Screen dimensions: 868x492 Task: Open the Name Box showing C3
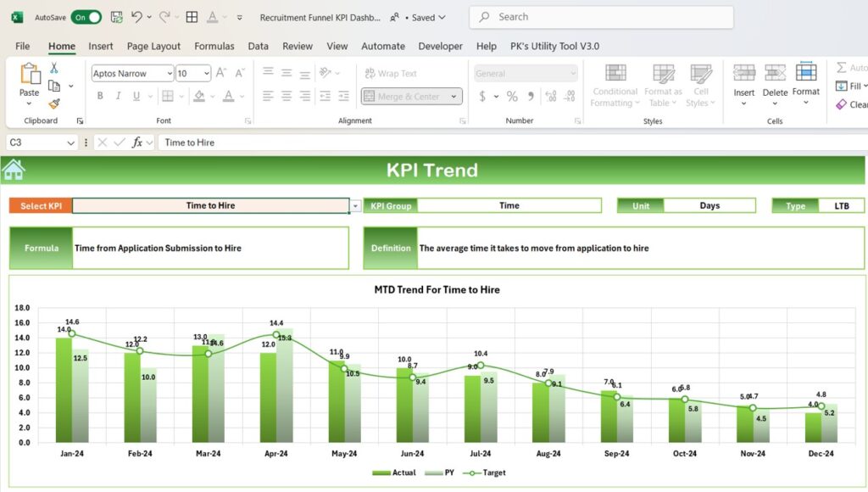(x=42, y=143)
